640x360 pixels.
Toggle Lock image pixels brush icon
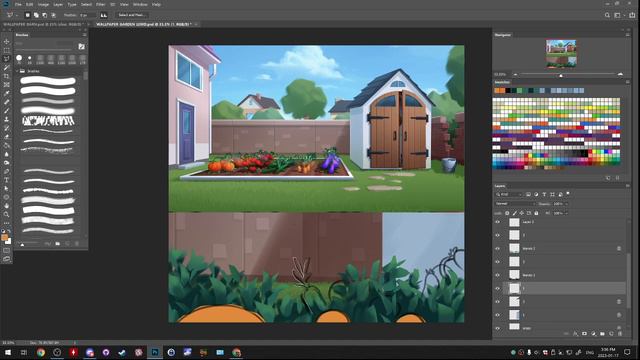click(515, 213)
